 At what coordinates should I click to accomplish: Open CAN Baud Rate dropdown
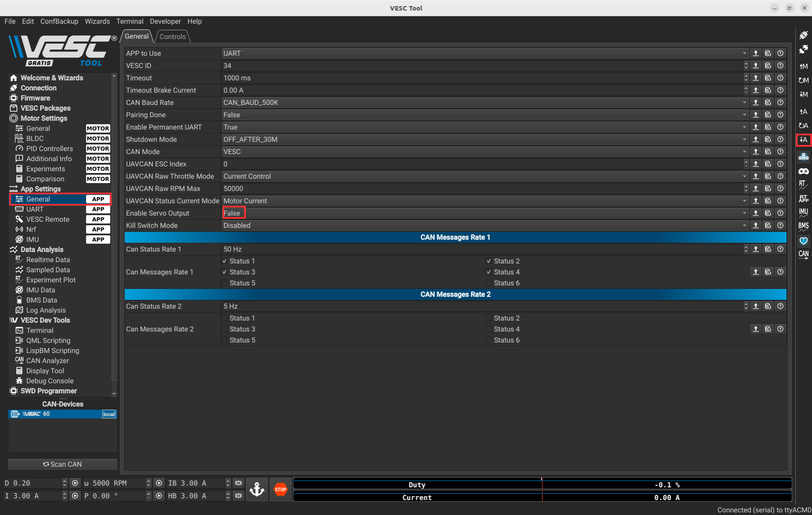[x=485, y=102]
